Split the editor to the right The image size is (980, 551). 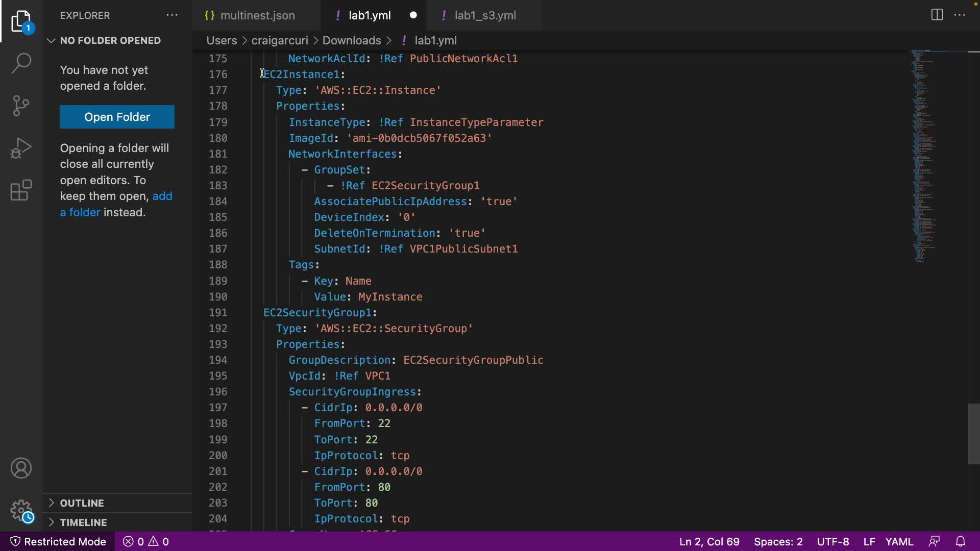(937, 15)
